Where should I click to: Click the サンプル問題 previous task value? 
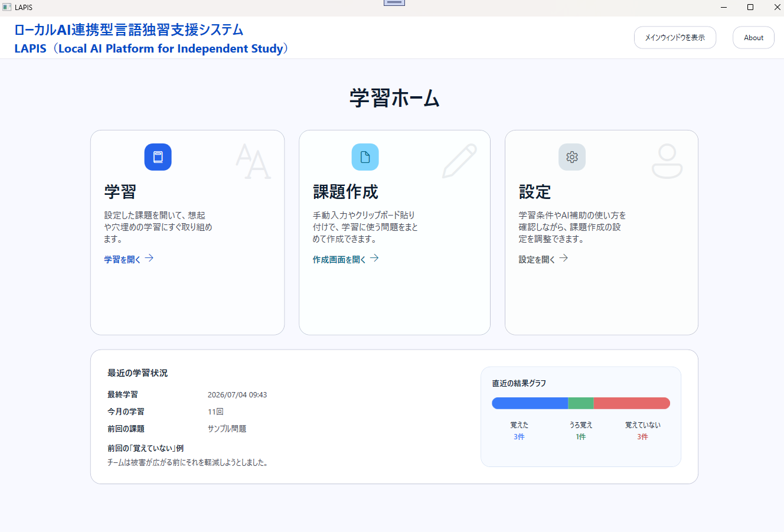pyautogui.click(x=227, y=429)
